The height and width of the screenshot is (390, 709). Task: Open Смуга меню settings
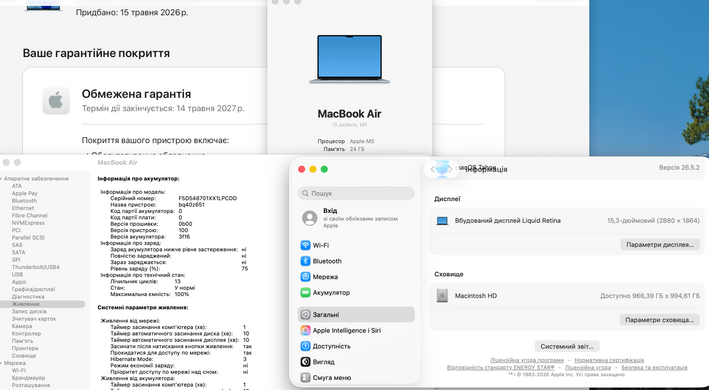356,378
